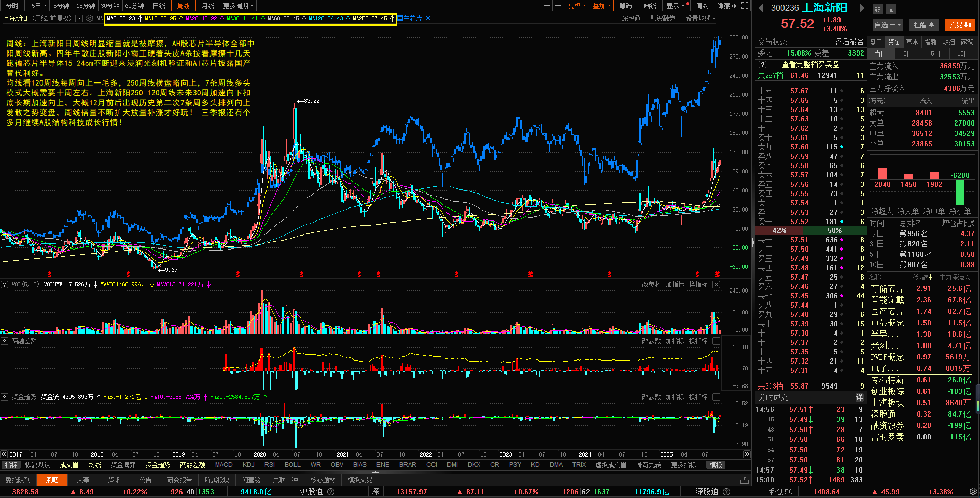Open 更多周期 dropdown

point(238,6)
